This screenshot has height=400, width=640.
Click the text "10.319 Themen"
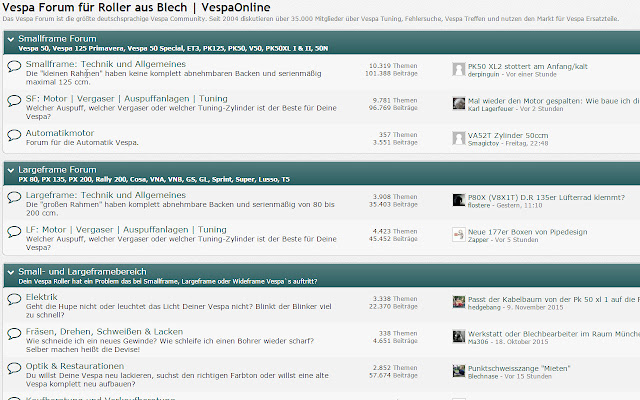(x=393, y=66)
